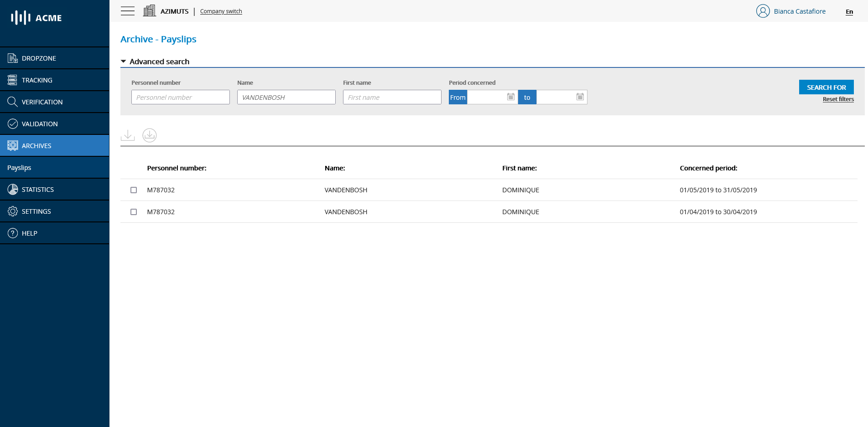Open the 'From' date calendar picker

tap(511, 97)
